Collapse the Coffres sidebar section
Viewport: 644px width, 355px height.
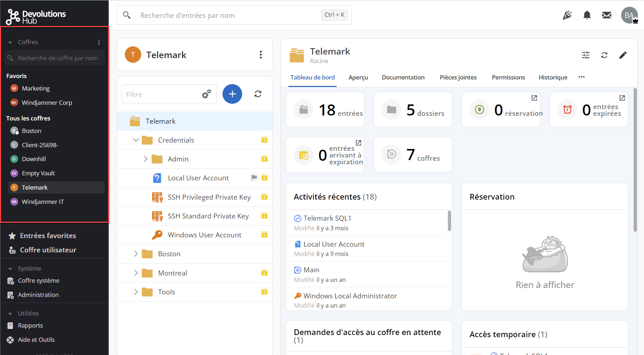(x=10, y=42)
